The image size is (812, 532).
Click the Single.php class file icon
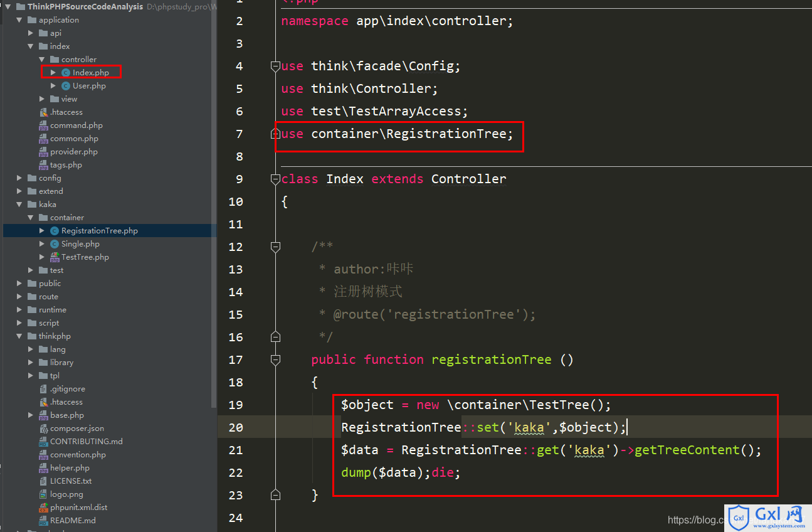tap(55, 244)
